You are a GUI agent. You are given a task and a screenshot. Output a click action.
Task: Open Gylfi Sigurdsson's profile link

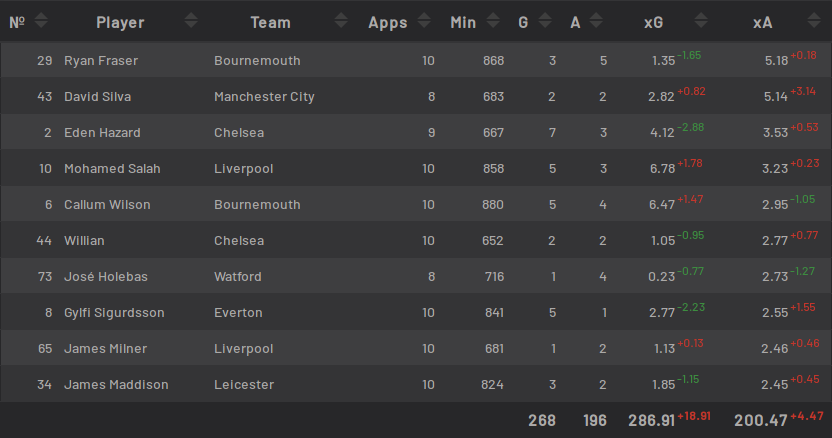click(114, 313)
